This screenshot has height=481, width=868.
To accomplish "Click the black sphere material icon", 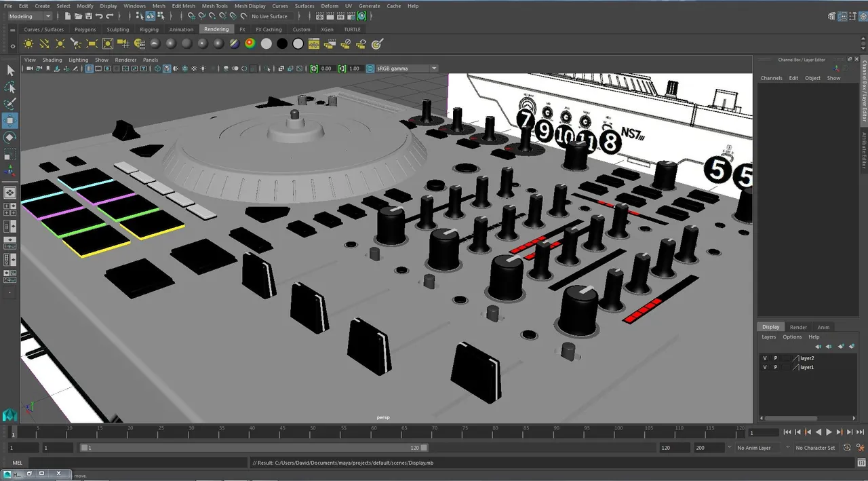I will [x=282, y=43].
